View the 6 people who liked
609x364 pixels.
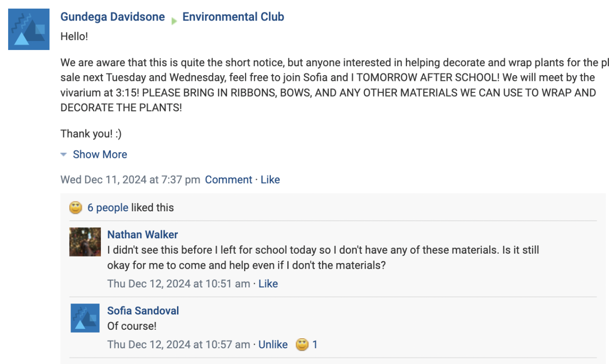pos(108,208)
